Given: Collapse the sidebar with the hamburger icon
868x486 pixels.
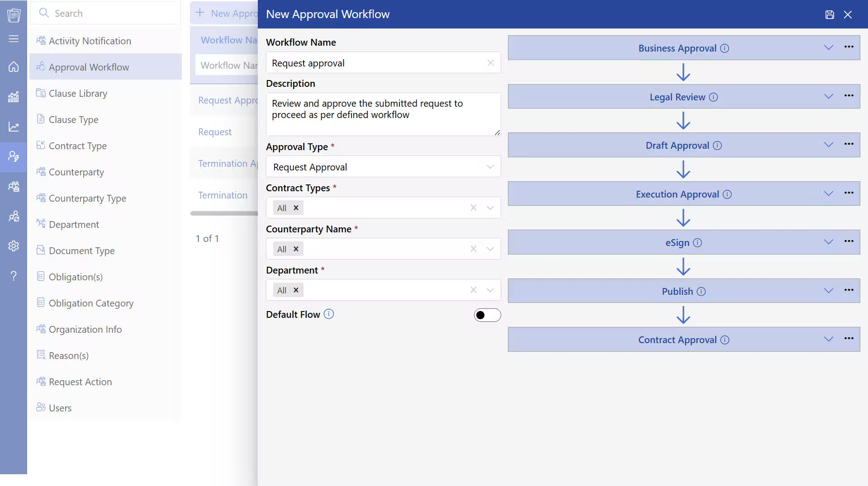Looking at the screenshot, I should tap(13, 39).
